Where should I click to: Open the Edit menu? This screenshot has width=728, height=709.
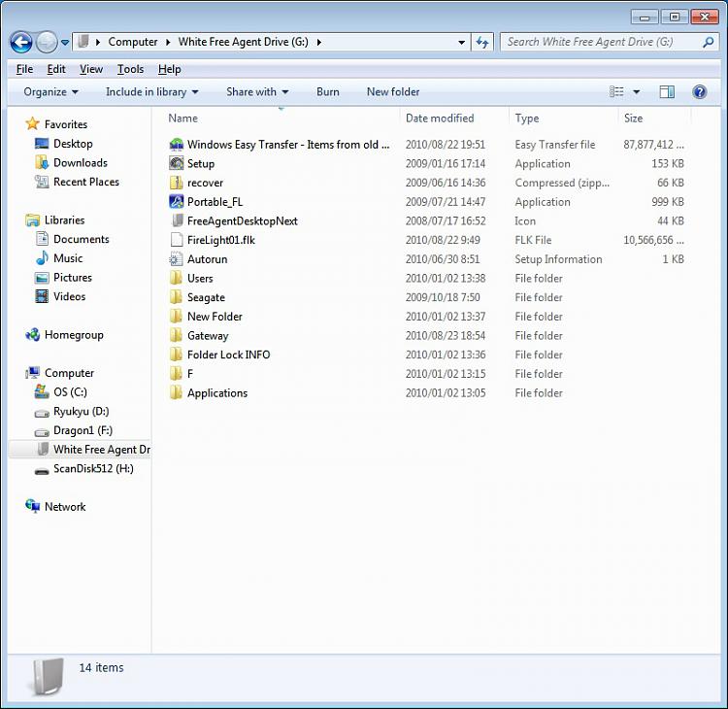56,69
